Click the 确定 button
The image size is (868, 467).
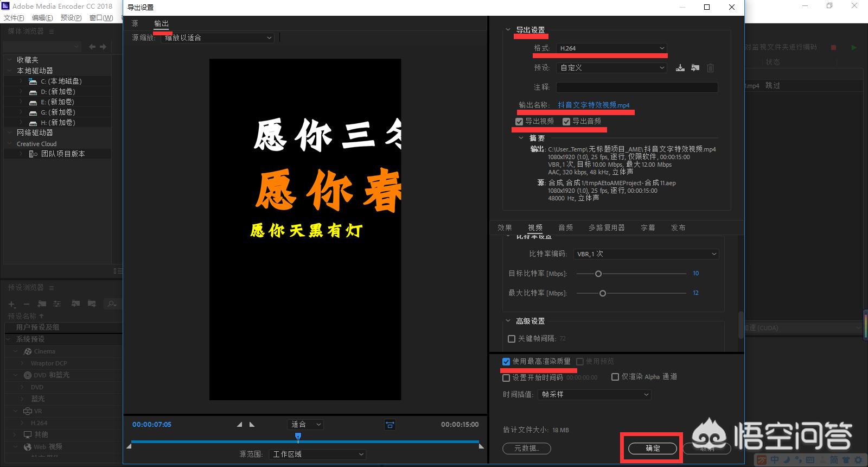click(x=653, y=449)
